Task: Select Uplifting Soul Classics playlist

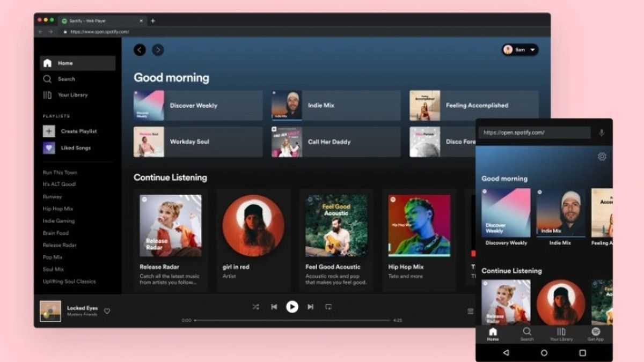Action: click(69, 282)
